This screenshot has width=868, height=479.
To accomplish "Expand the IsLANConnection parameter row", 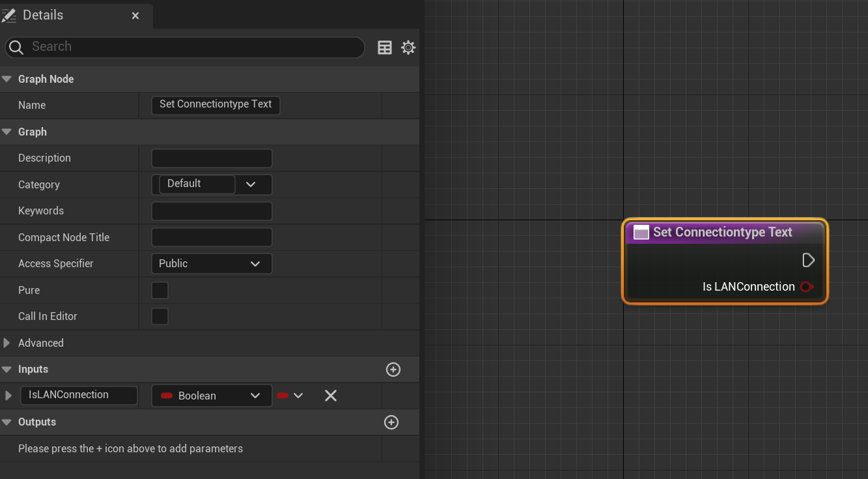I will point(8,396).
